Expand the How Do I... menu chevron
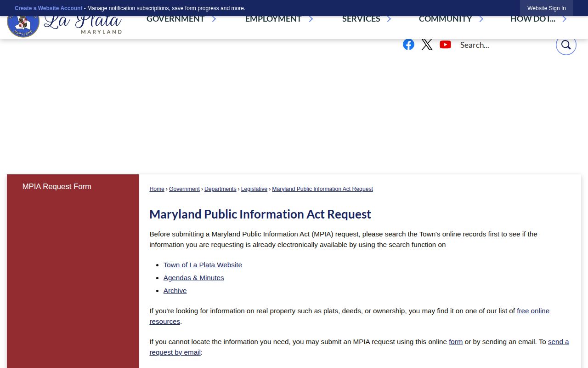The width and height of the screenshot is (588, 368). 565,19
